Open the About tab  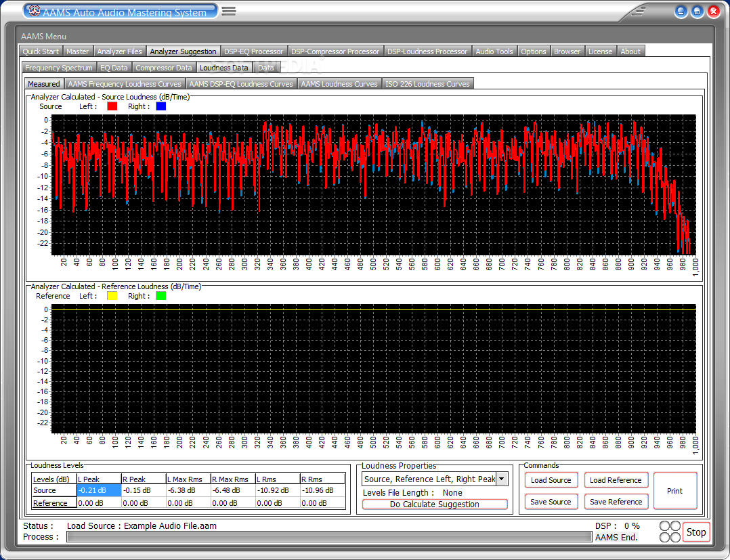(x=630, y=51)
